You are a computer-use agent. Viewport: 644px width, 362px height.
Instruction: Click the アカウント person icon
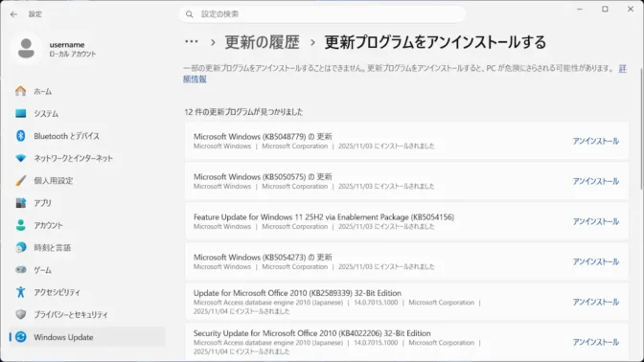point(20,225)
